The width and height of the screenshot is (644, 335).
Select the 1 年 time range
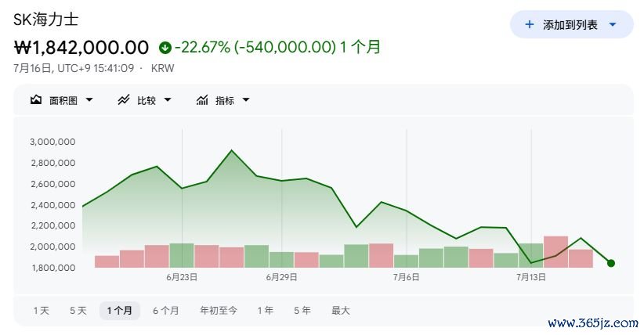(x=266, y=311)
